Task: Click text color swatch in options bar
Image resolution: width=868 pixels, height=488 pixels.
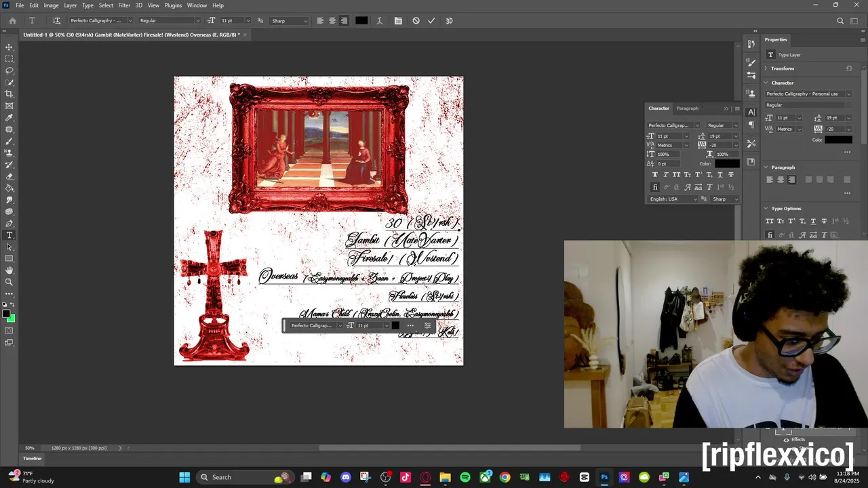Action: 361,20
